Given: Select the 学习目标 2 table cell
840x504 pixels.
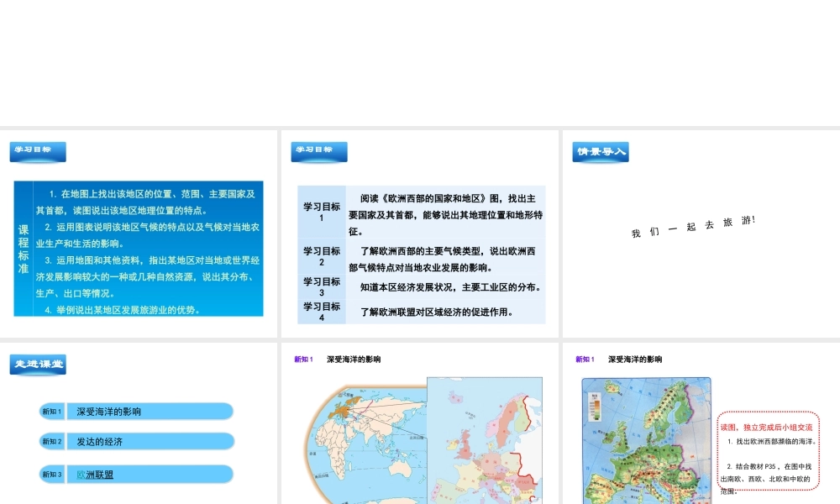Looking at the screenshot, I should pyautogui.click(x=321, y=256).
